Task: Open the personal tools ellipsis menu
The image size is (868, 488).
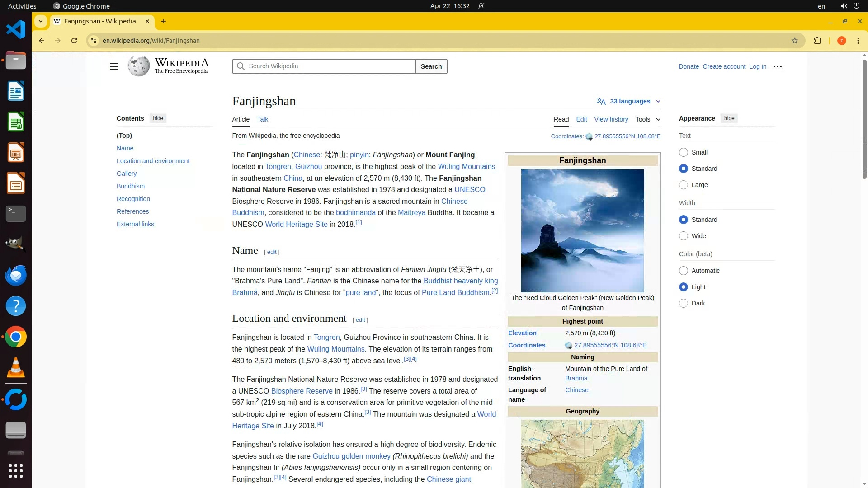Action: [777, 66]
